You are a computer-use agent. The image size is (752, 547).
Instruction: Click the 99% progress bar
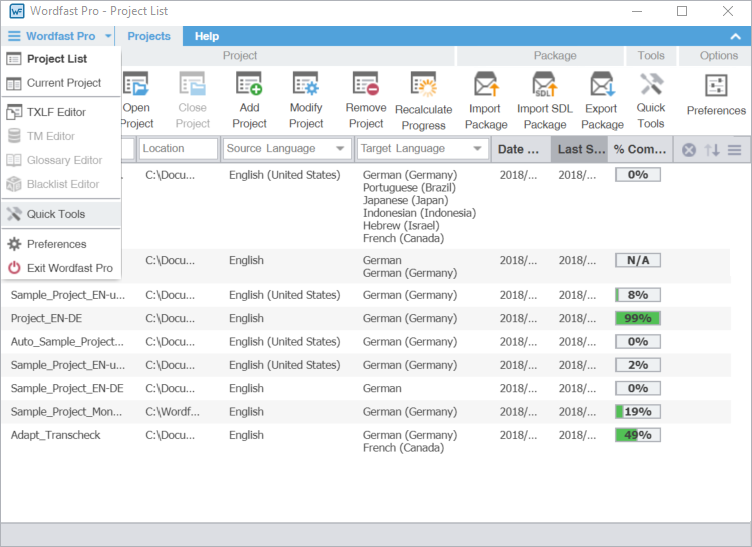638,318
